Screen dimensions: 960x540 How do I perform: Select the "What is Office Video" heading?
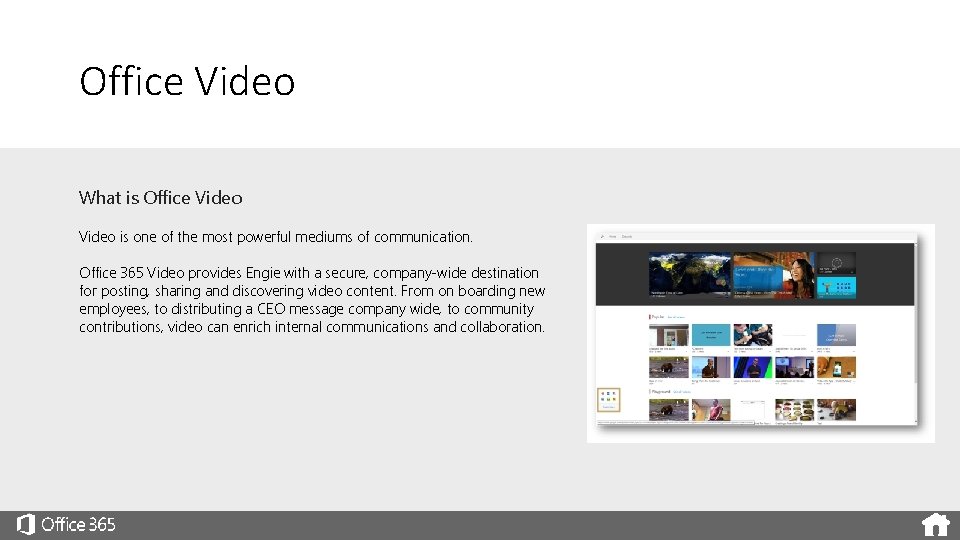[x=160, y=198]
